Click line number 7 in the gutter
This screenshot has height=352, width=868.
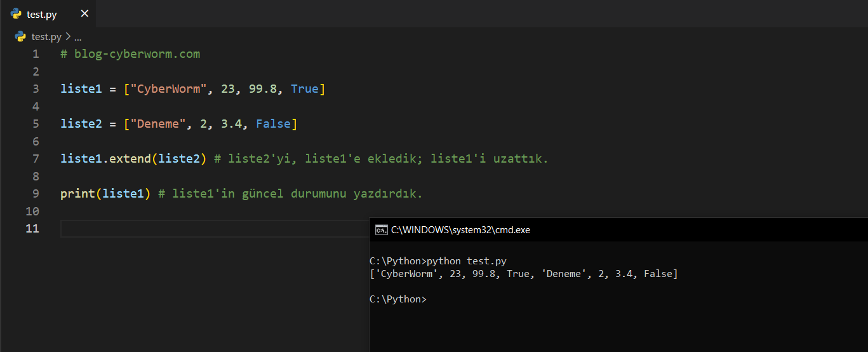click(x=36, y=159)
